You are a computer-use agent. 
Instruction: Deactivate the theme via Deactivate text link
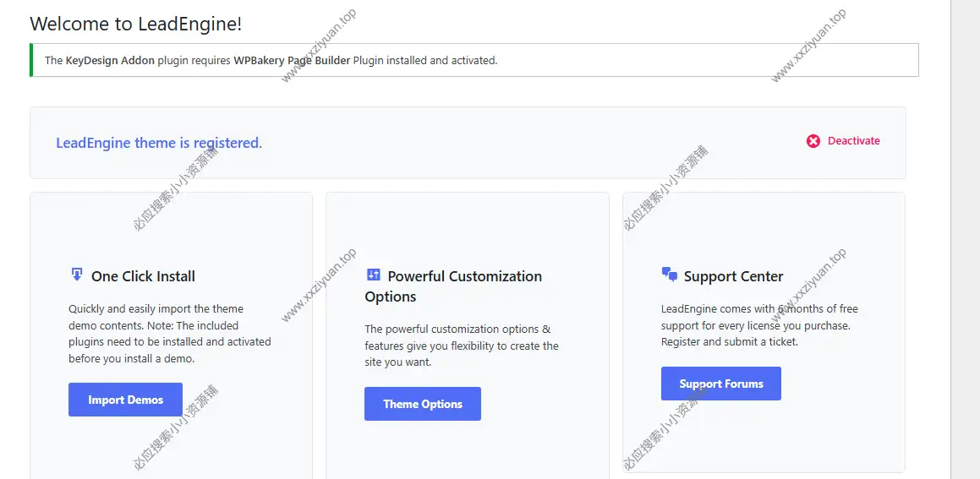[x=853, y=141]
